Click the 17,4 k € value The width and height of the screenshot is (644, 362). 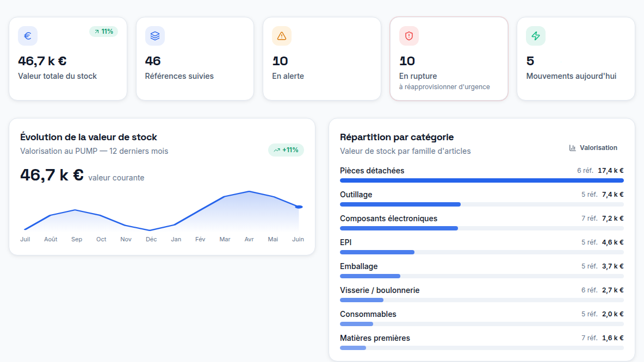[611, 171]
